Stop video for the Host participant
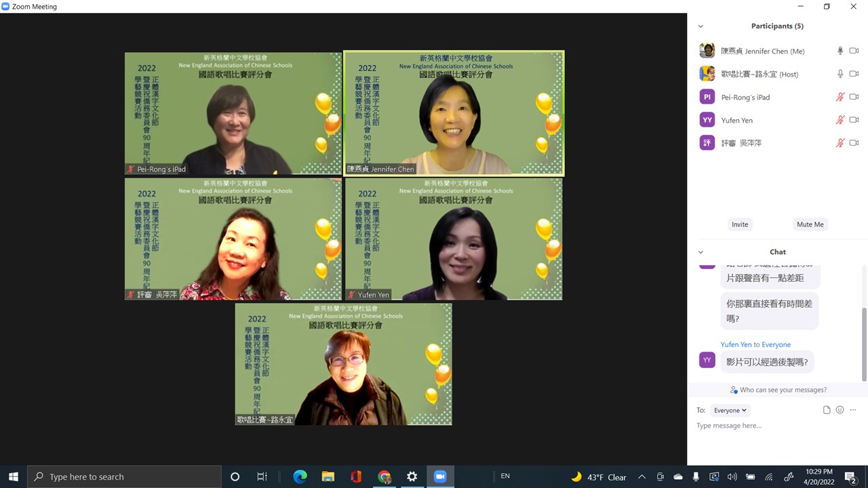The height and width of the screenshot is (488, 868). click(x=853, y=73)
